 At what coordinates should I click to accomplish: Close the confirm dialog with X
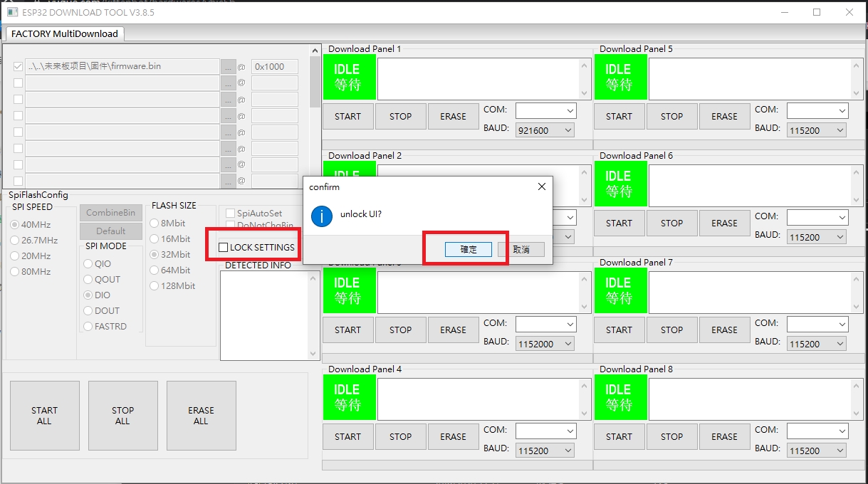(x=541, y=186)
